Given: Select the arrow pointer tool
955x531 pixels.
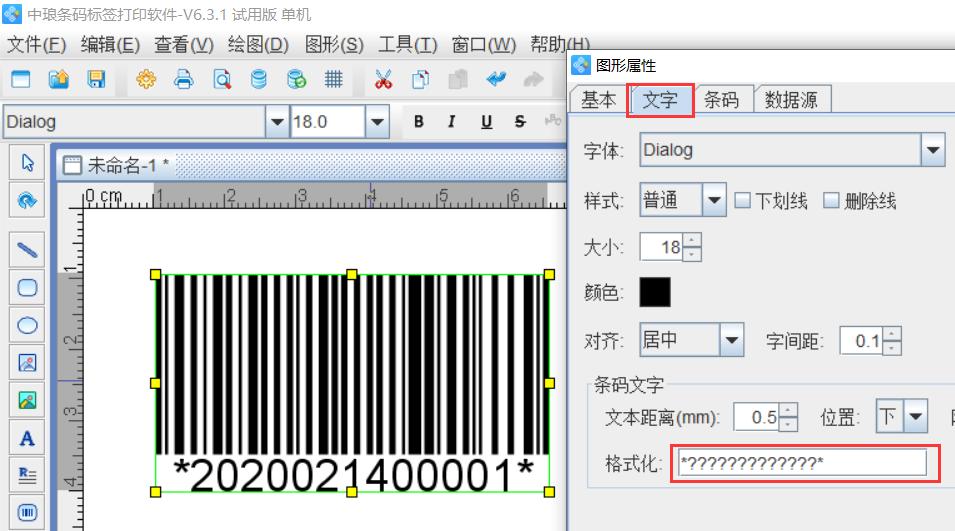Looking at the screenshot, I should tap(27, 163).
